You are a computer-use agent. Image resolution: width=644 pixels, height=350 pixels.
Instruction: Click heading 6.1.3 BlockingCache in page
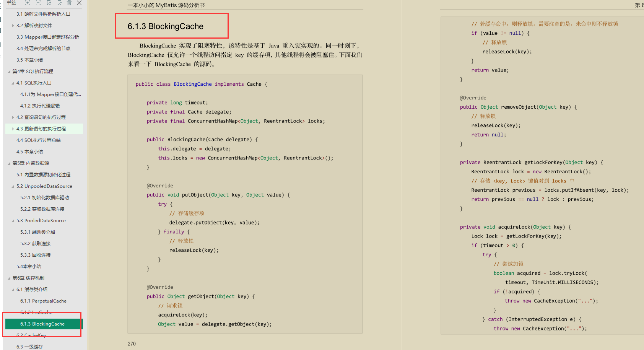[166, 26]
